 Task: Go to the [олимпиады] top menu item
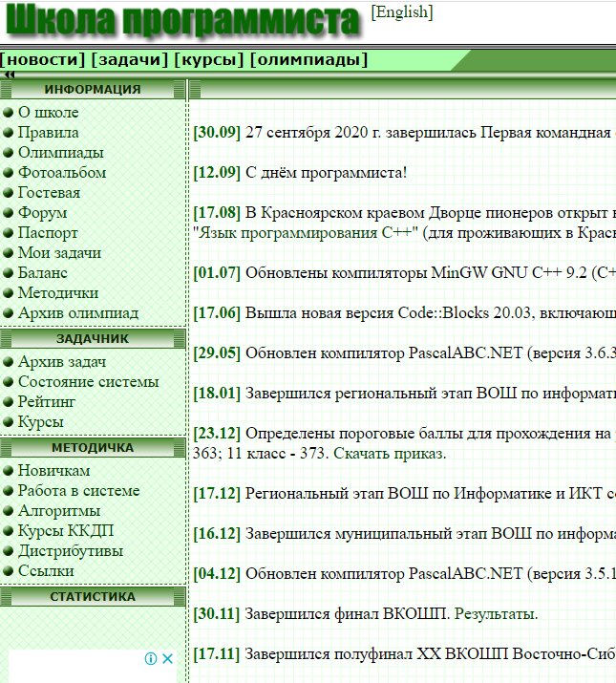click(308, 60)
